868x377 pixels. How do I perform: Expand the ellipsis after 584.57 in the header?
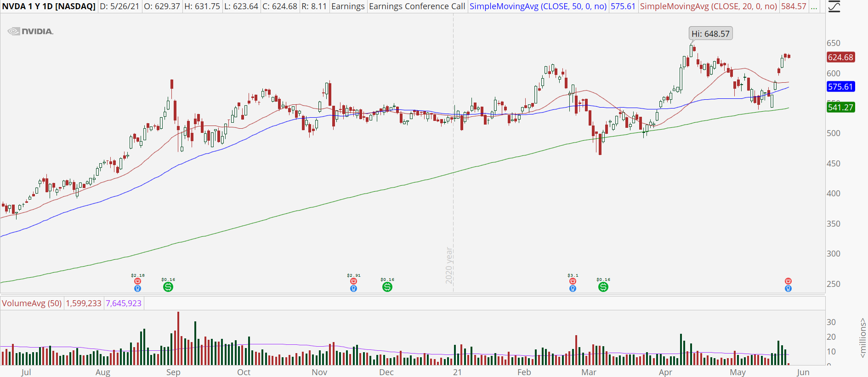click(814, 6)
